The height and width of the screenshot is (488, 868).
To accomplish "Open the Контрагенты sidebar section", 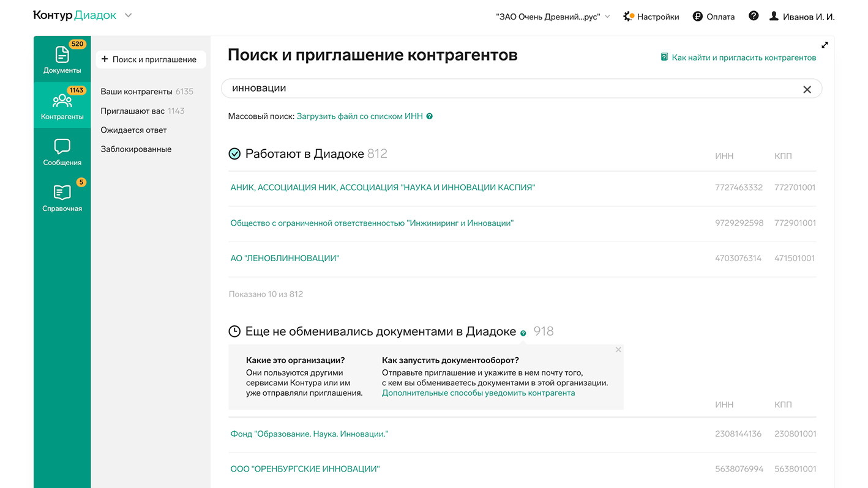I will 62,105.
